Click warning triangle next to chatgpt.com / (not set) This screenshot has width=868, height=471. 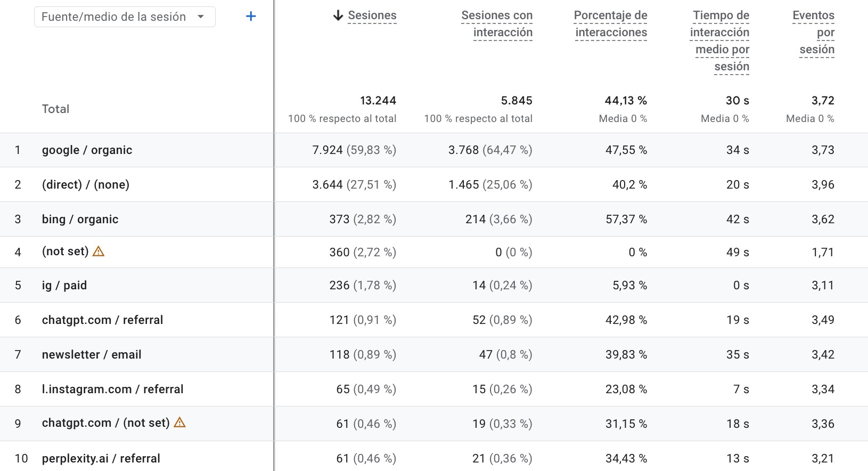180,423
